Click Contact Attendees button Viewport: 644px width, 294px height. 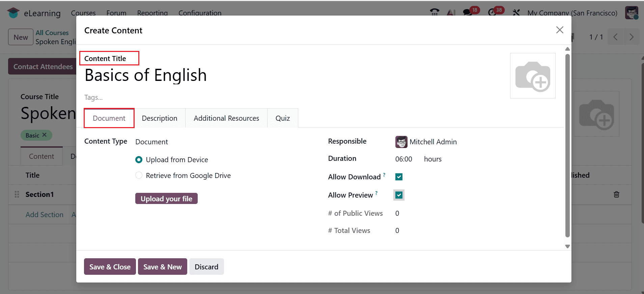click(x=43, y=66)
